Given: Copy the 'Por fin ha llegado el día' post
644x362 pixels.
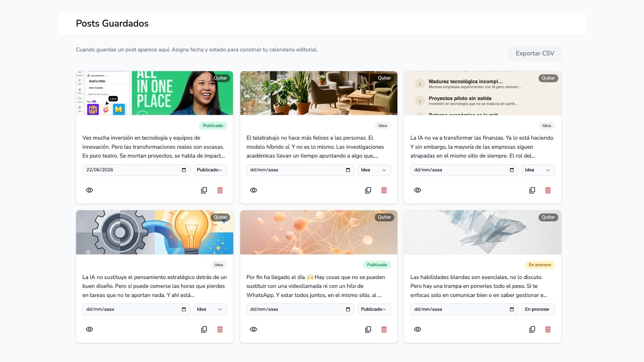Looking at the screenshot, I should (x=368, y=329).
